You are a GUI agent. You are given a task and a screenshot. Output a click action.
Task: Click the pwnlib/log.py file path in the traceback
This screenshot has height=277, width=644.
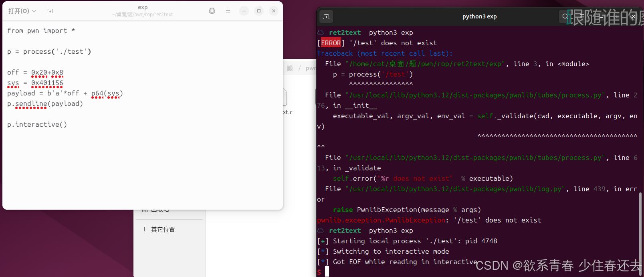[x=455, y=189]
